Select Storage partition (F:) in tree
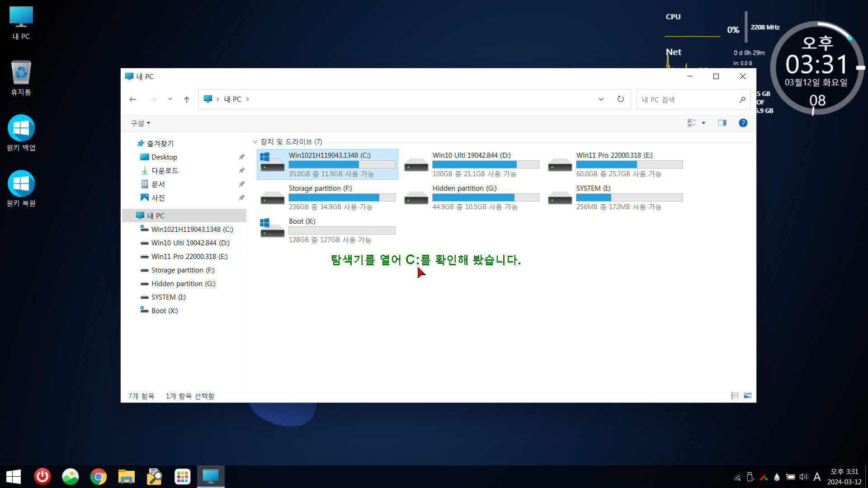The height and width of the screenshot is (488, 868). (x=183, y=270)
